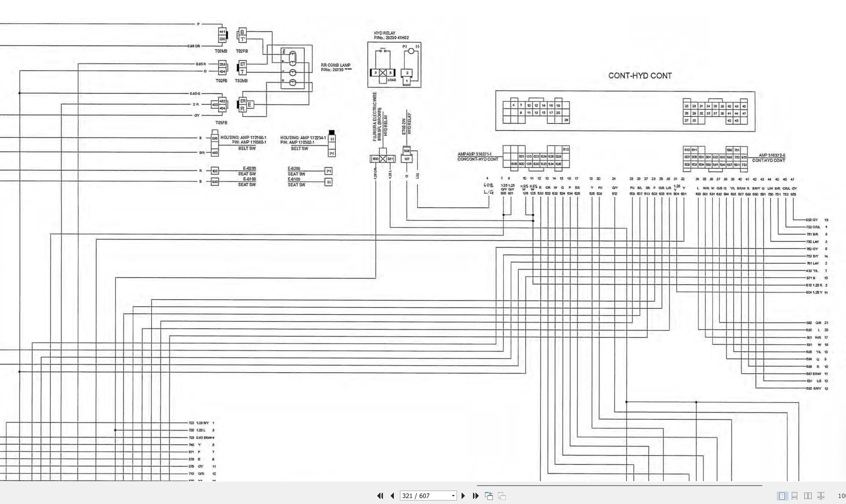Enable continuous page scrolling mode

click(794, 496)
